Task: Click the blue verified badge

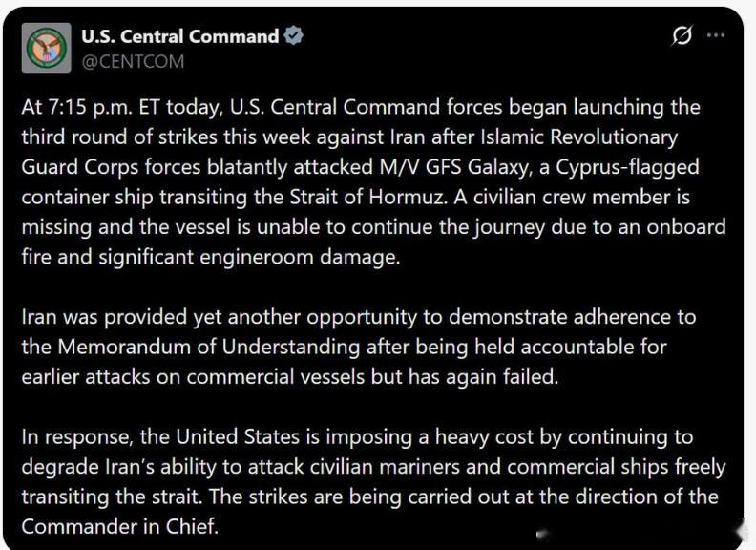Action: (x=293, y=36)
